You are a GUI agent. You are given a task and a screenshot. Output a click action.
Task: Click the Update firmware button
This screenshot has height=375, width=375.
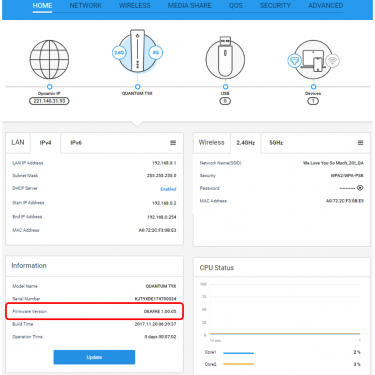pos(94,357)
